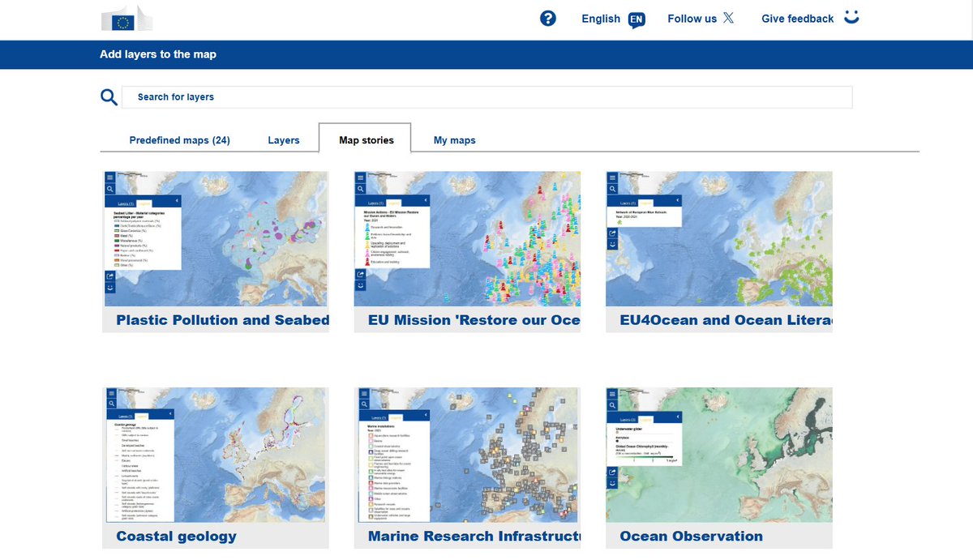Open the Layers tab
This screenshot has height=560, width=973.
[284, 139]
